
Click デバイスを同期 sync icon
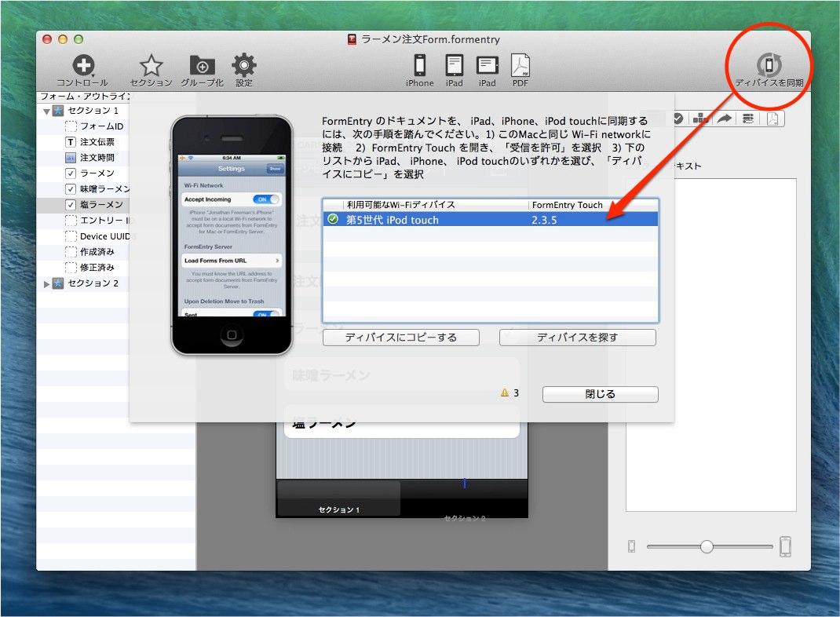pos(769,65)
